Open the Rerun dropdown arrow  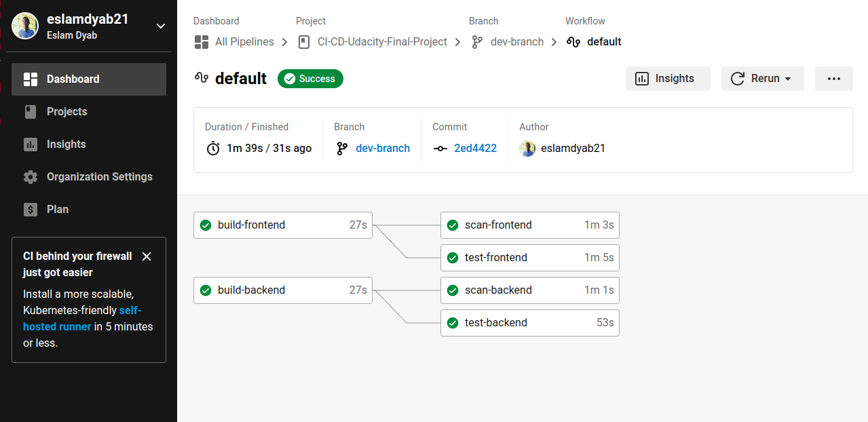pos(788,79)
